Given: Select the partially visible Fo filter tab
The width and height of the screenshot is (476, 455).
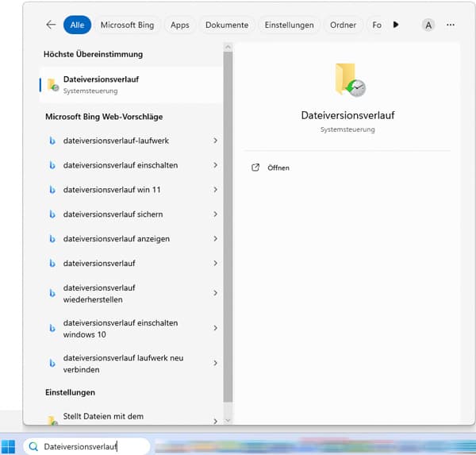Looking at the screenshot, I should (377, 25).
